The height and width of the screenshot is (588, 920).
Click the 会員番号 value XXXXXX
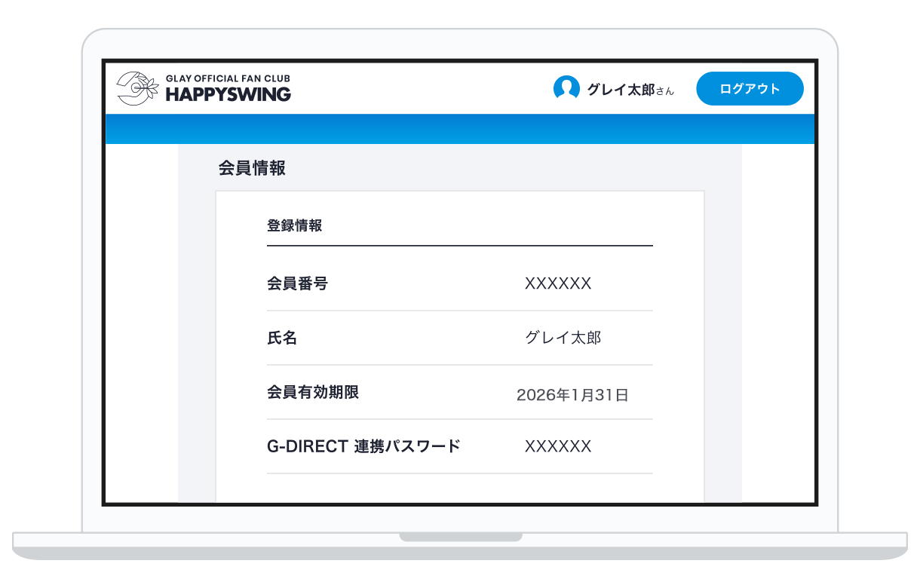[558, 283]
